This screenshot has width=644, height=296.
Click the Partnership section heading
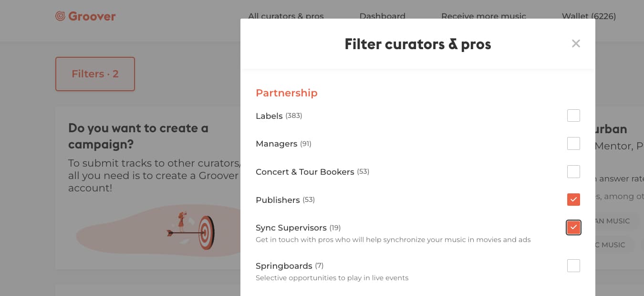click(286, 93)
